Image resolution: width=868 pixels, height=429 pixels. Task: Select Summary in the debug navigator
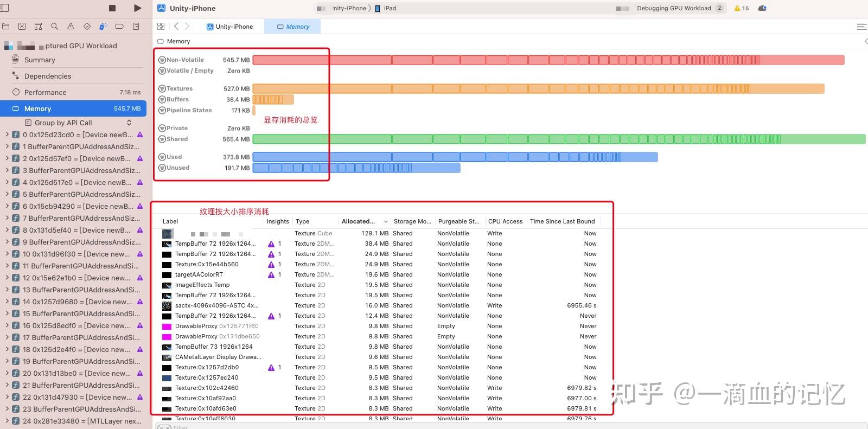click(40, 60)
